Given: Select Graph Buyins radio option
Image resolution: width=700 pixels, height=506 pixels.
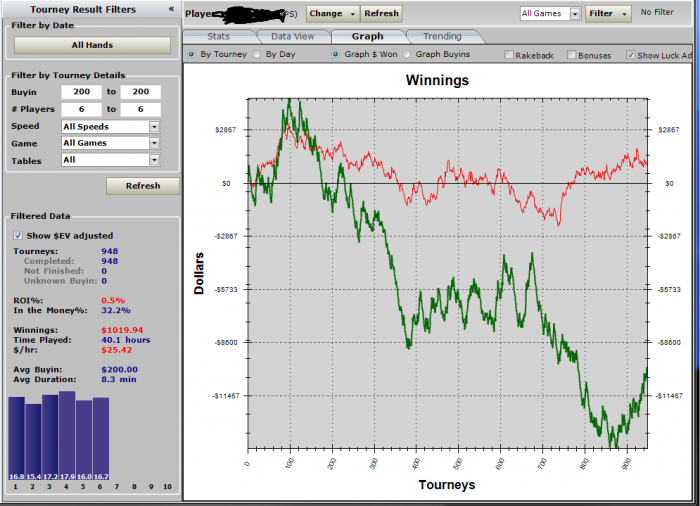Looking at the screenshot, I should pos(406,54).
